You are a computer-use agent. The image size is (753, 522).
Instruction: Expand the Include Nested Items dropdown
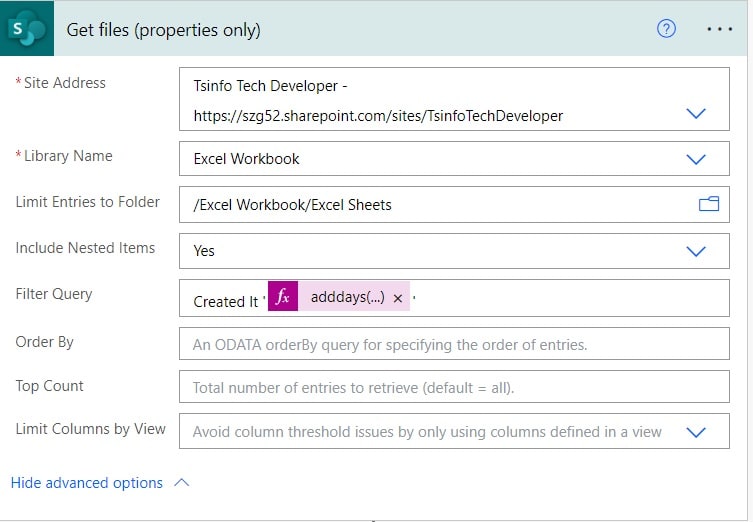tap(696, 251)
